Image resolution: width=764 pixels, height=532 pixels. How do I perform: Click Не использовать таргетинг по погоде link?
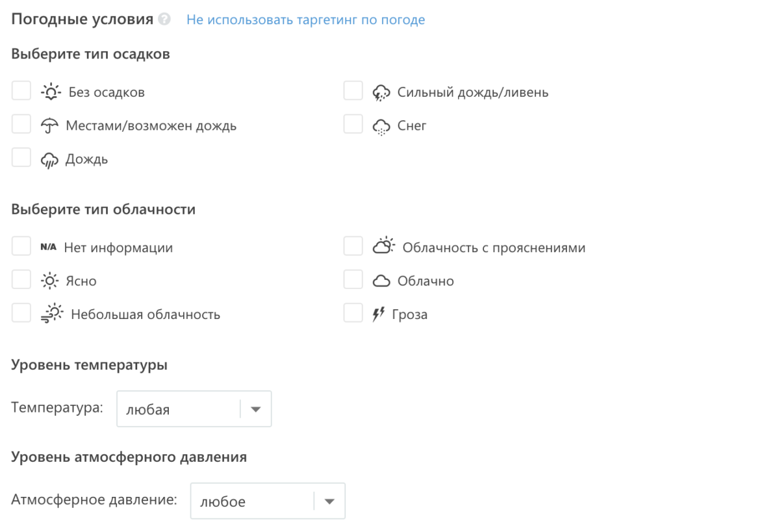click(x=305, y=20)
